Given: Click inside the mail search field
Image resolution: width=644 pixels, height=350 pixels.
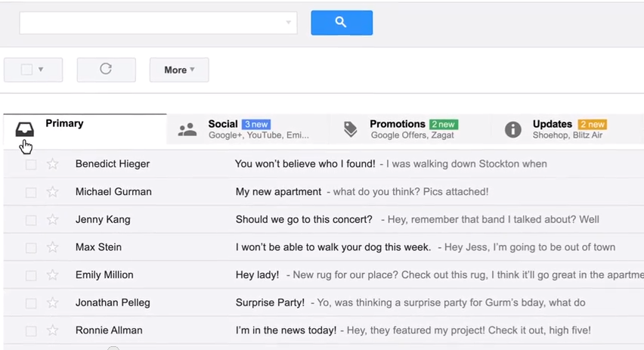Looking at the screenshot, I should [x=151, y=23].
